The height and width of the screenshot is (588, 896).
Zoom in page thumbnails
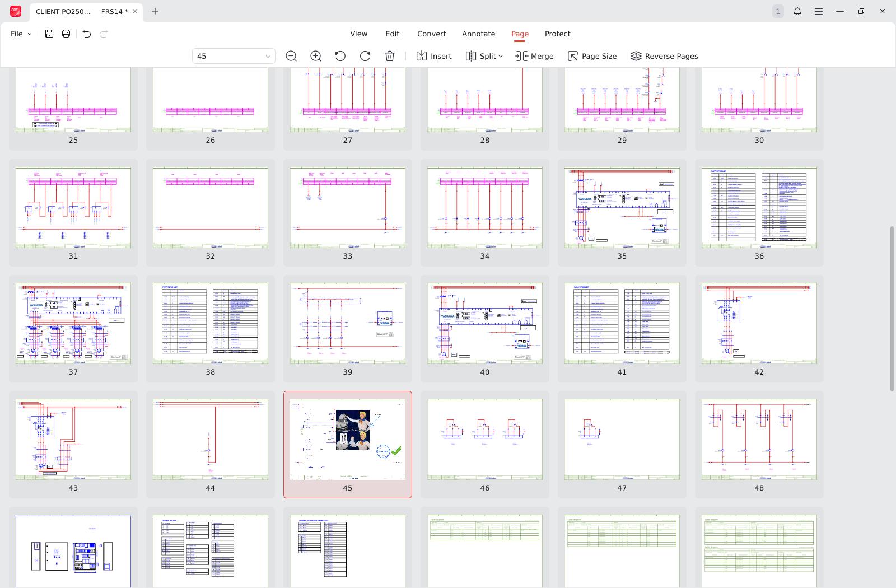pos(316,56)
